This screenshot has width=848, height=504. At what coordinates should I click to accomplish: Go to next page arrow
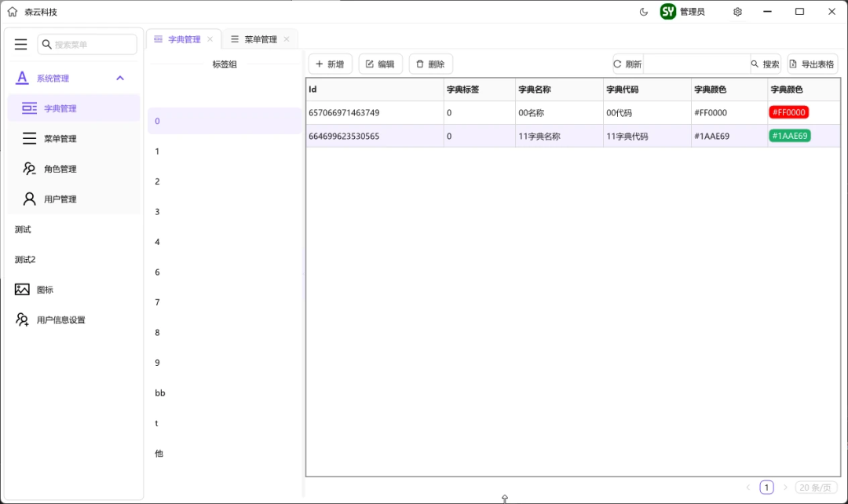[x=785, y=488]
